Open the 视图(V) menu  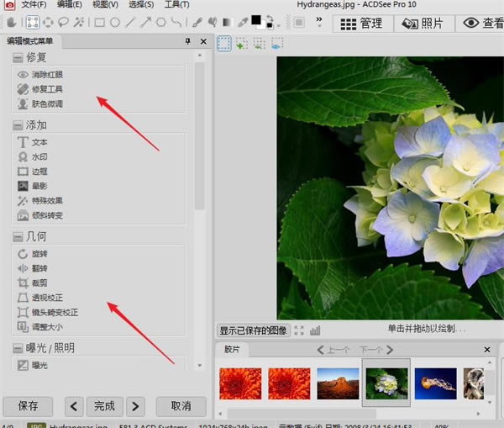106,4
